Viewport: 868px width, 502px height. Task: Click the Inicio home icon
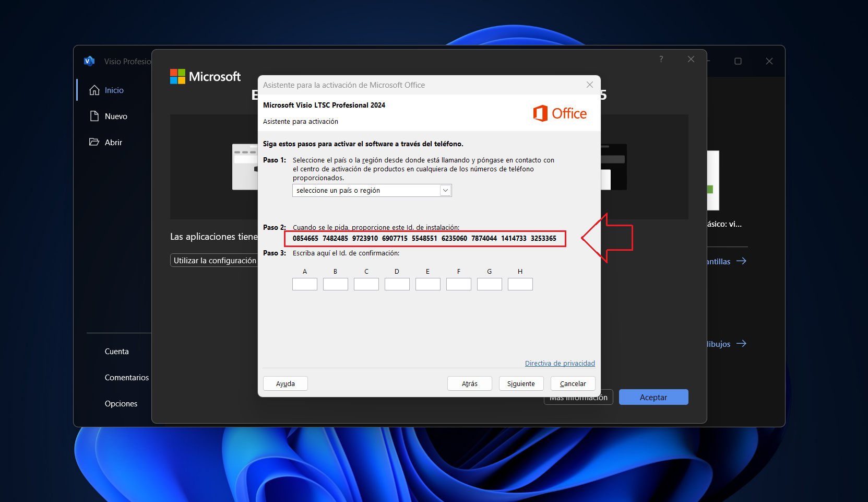pos(94,90)
